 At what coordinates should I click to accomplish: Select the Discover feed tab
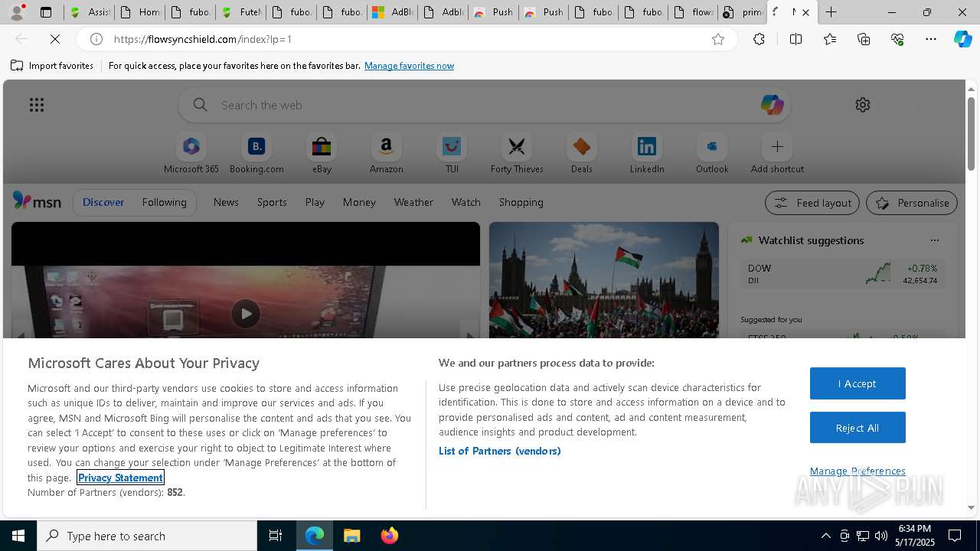[x=103, y=202]
